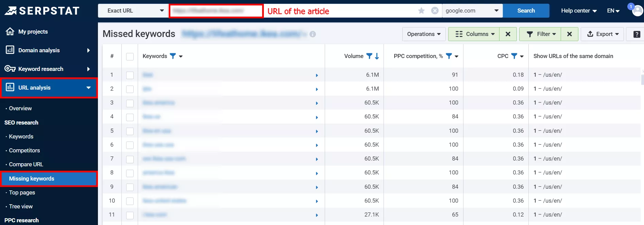Open Compare URL in the sidebar
Screen dimensions: 644x225
tap(26, 164)
